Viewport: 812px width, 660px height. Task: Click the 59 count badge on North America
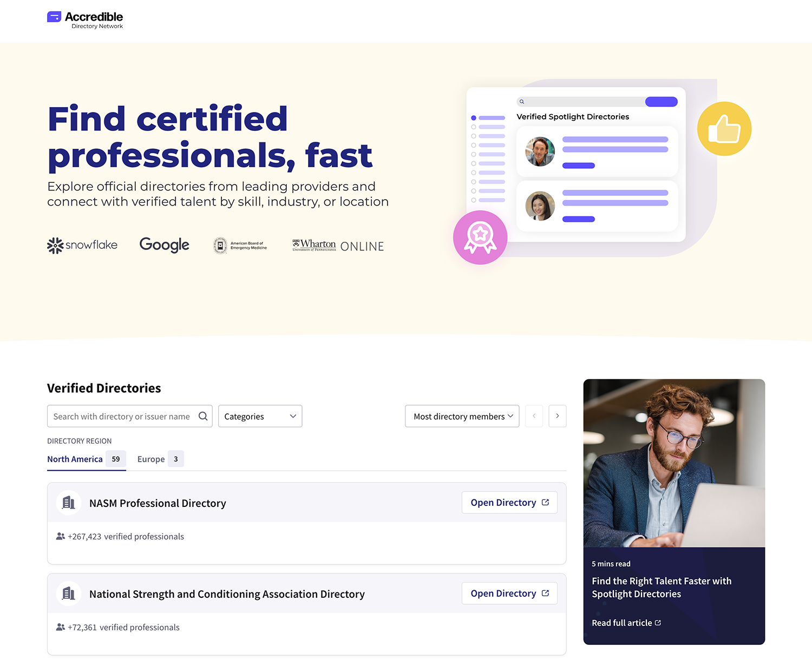(116, 459)
